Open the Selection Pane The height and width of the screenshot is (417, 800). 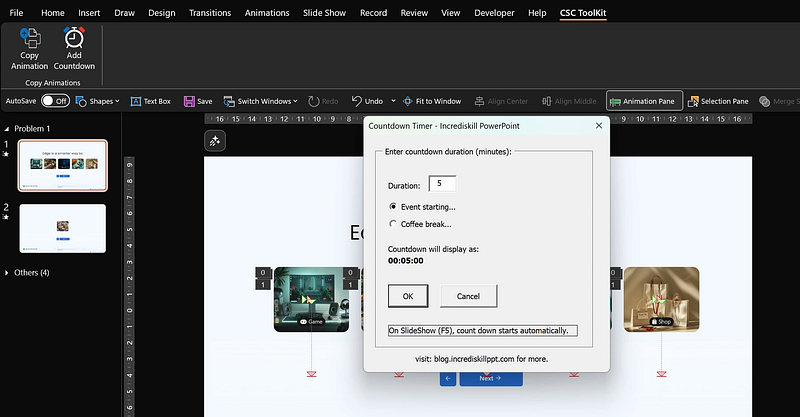pyautogui.click(x=718, y=101)
